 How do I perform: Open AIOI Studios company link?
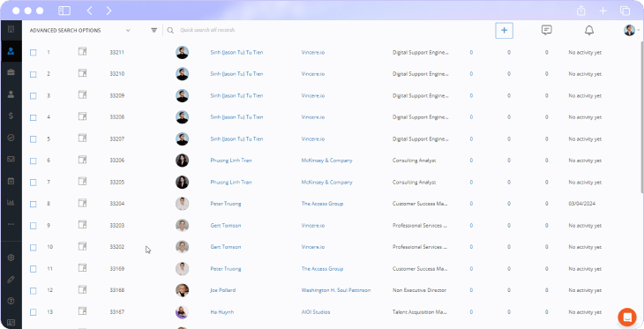click(x=316, y=312)
